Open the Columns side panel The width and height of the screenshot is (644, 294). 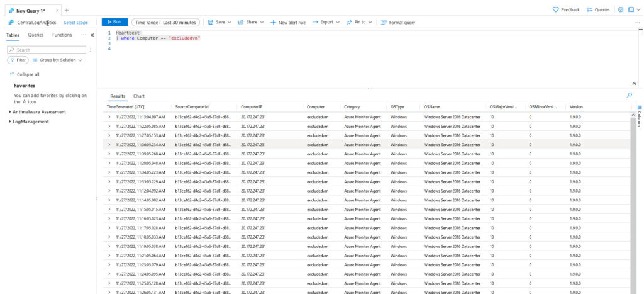(640, 116)
